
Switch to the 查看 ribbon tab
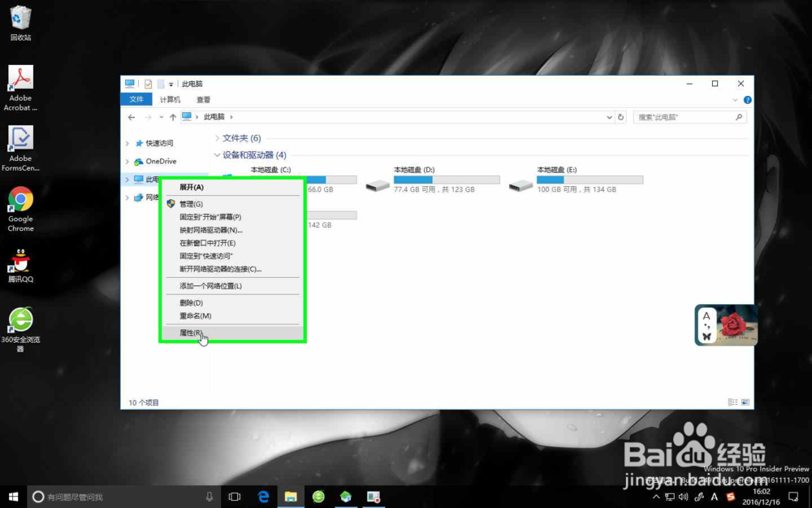pyautogui.click(x=201, y=99)
